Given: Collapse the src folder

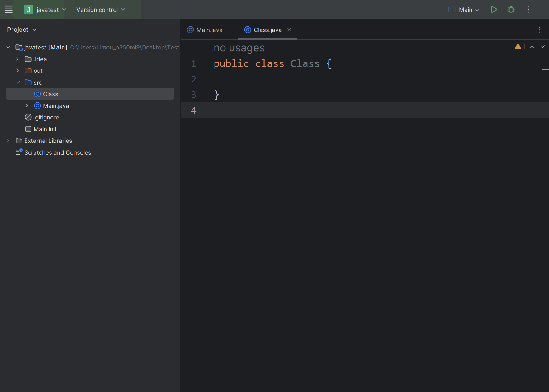Looking at the screenshot, I should pos(17,82).
